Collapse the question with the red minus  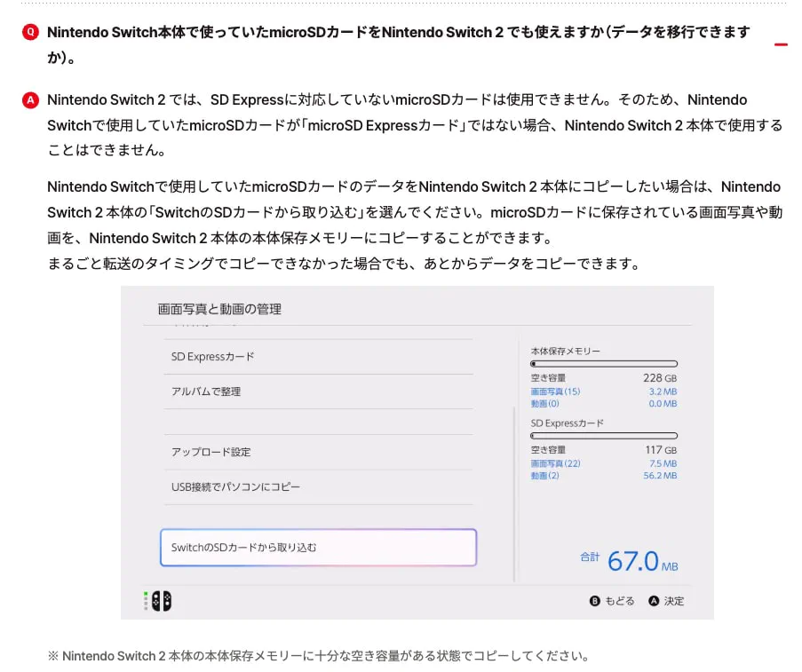(780, 43)
